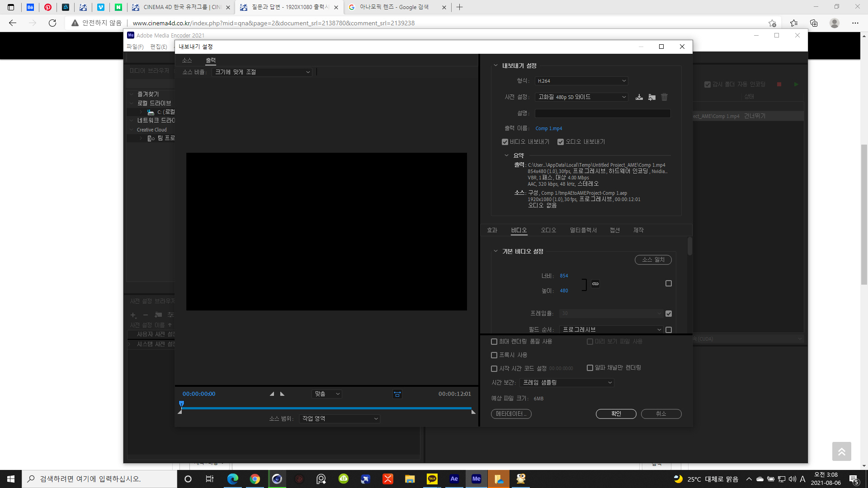Click the 소스 일치 button

point(653,260)
